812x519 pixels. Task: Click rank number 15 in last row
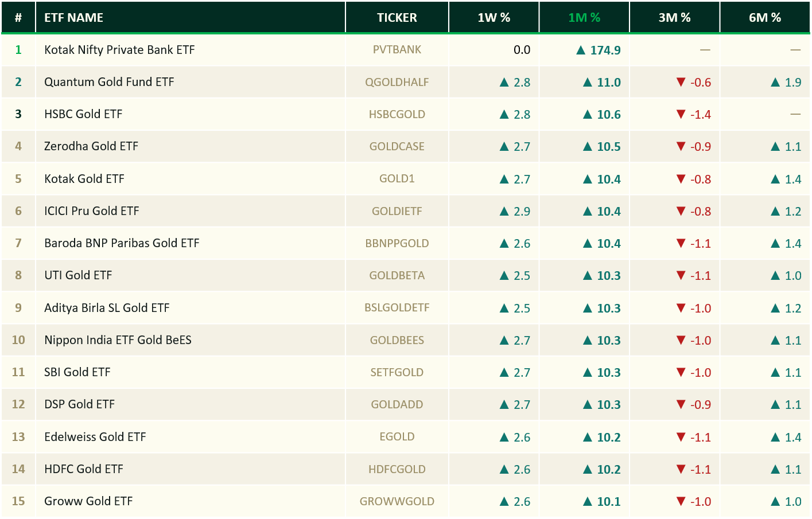(x=18, y=501)
